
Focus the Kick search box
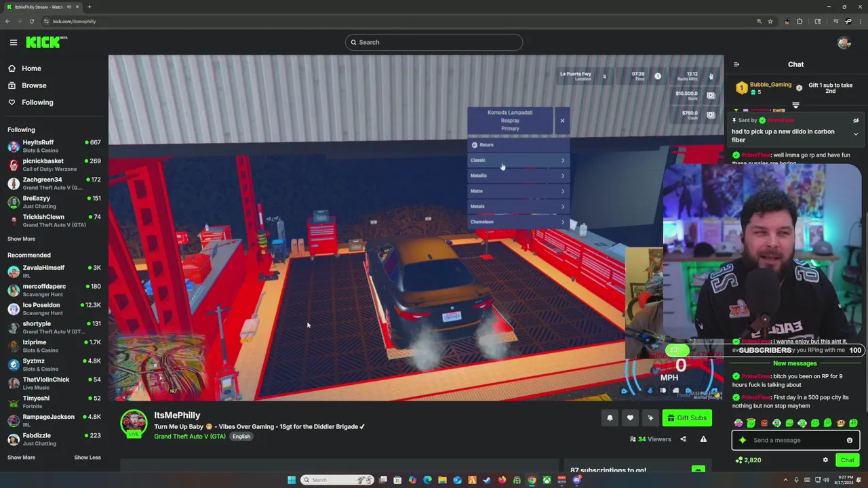click(x=434, y=42)
